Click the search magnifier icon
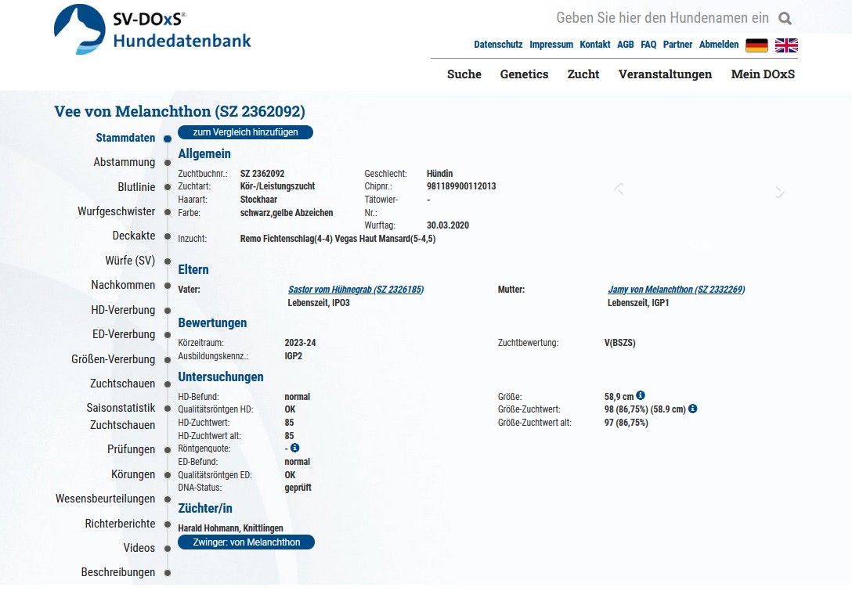Image resolution: width=852 pixels, height=616 pixels. click(x=785, y=18)
